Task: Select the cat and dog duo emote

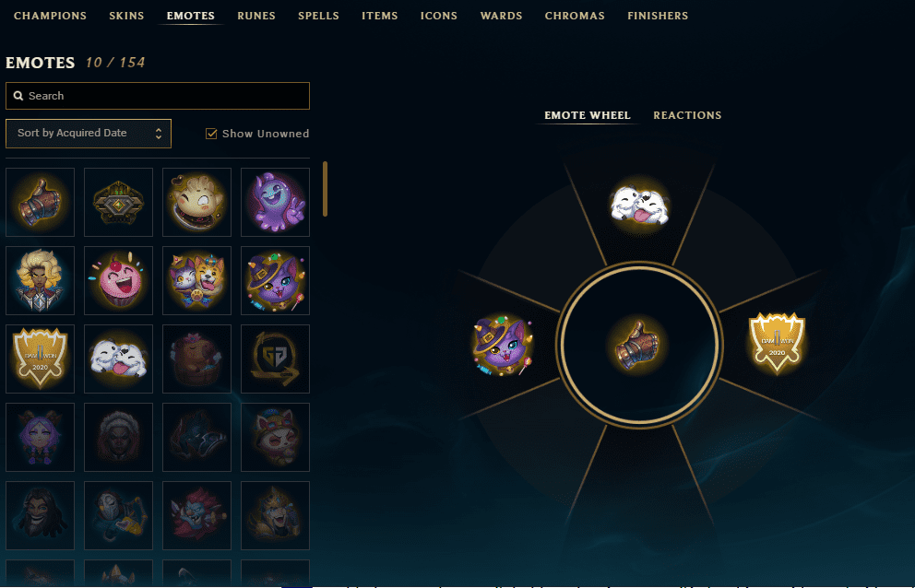Action: tap(196, 280)
